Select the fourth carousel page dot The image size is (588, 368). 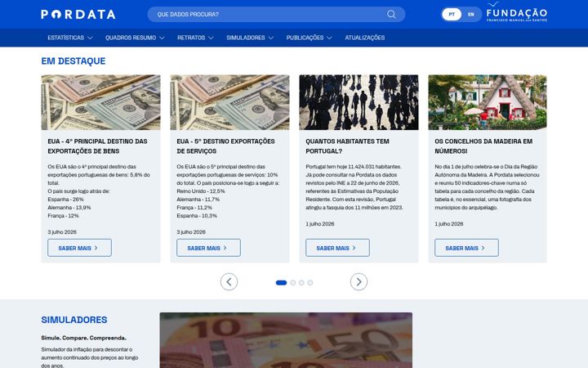(310, 283)
